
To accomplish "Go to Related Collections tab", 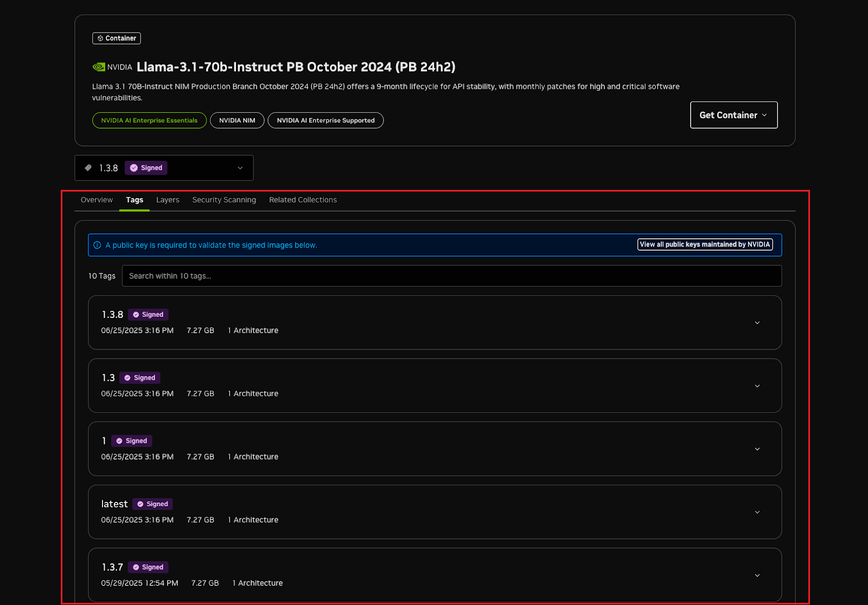I will [303, 200].
